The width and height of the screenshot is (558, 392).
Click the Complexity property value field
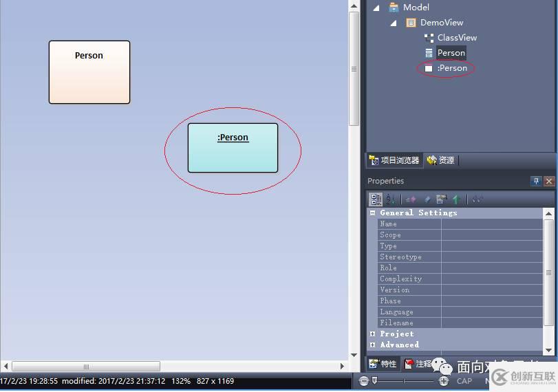(492, 279)
